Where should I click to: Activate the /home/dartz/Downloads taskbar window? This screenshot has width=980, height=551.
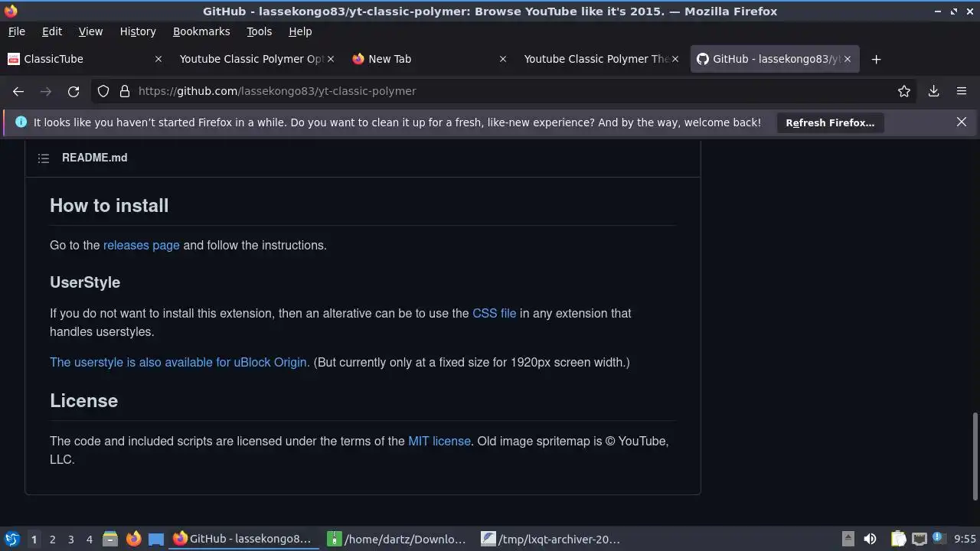[398, 539]
